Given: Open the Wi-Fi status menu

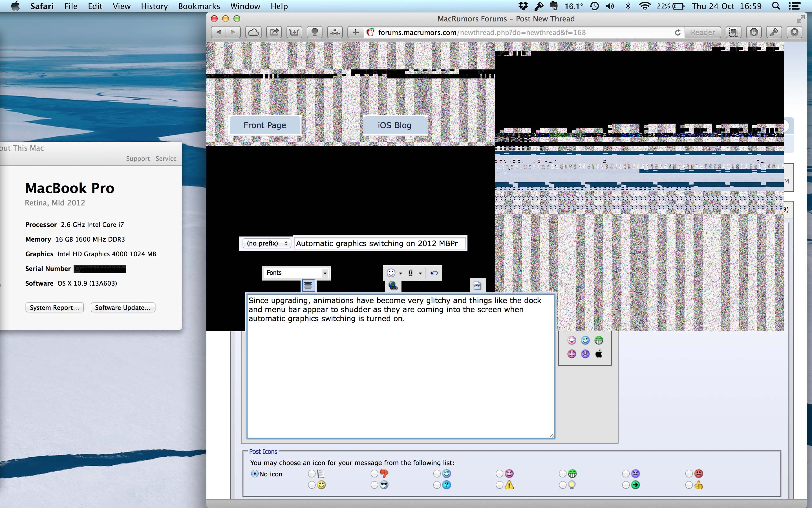Looking at the screenshot, I should pyautogui.click(x=645, y=6).
